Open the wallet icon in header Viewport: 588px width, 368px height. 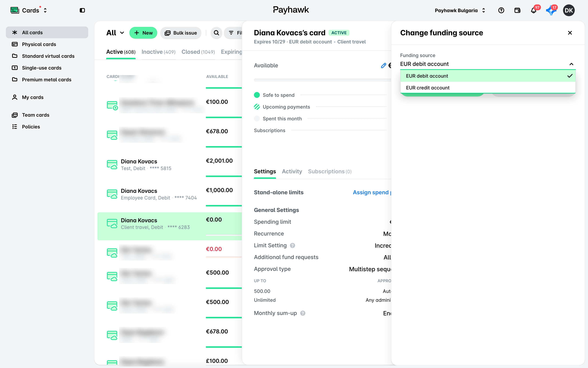pos(517,10)
